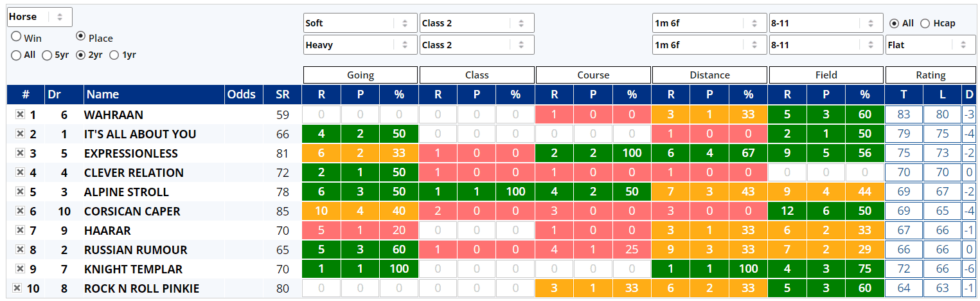The height and width of the screenshot is (301, 980).
Task: Remove ALPINE STROLL with its X icon
Action: [x=20, y=192]
